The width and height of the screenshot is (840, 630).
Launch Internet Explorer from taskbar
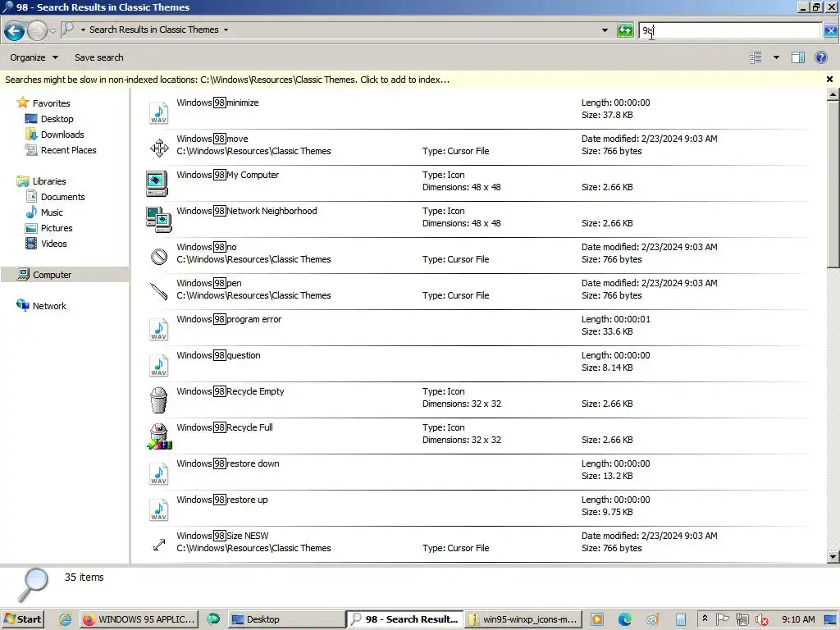[65, 619]
